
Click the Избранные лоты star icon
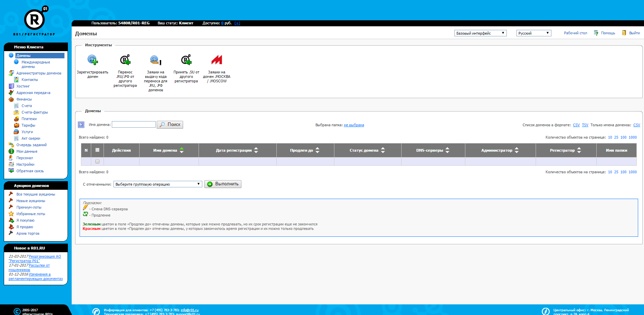[11, 214]
